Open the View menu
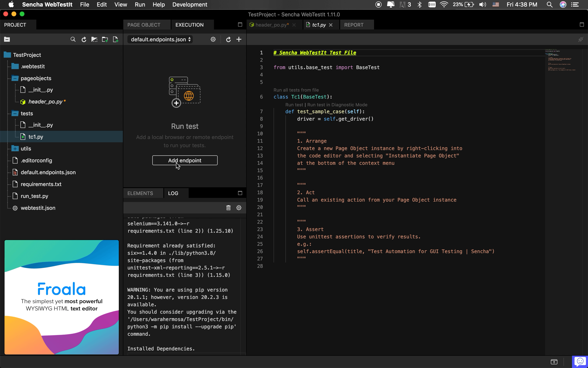 (x=120, y=4)
